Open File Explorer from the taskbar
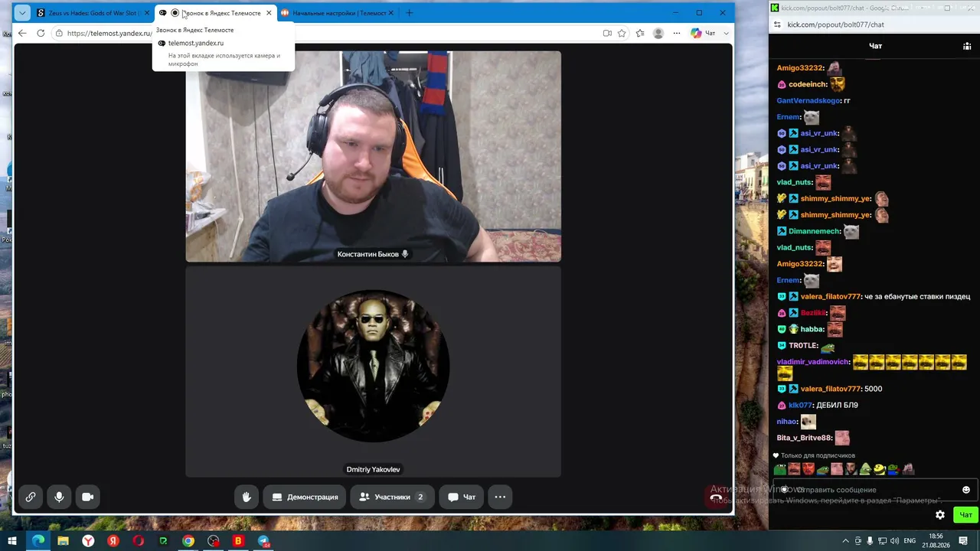 pyautogui.click(x=63, y=541)
